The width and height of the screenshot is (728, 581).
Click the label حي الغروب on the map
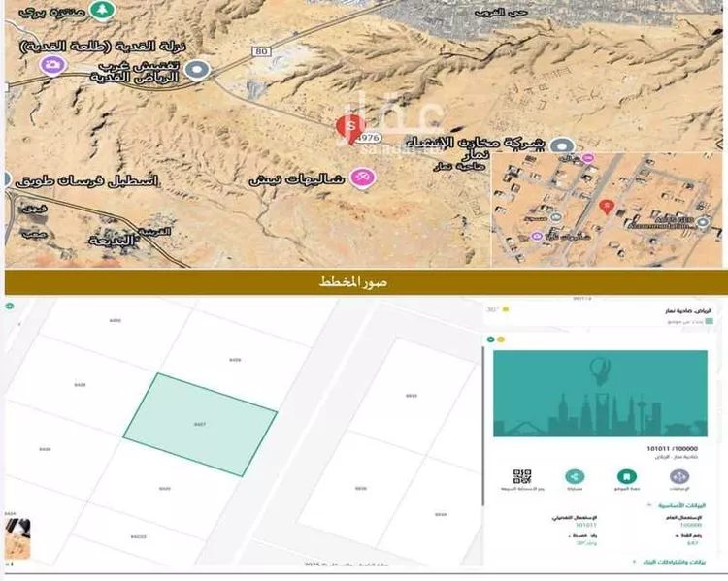(x=502, y=12)
